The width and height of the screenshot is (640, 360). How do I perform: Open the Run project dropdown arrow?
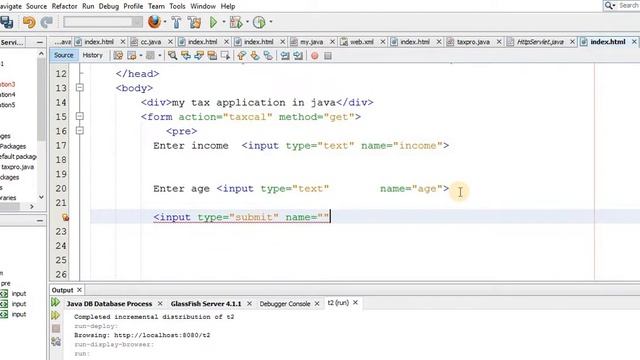point(224,22)
